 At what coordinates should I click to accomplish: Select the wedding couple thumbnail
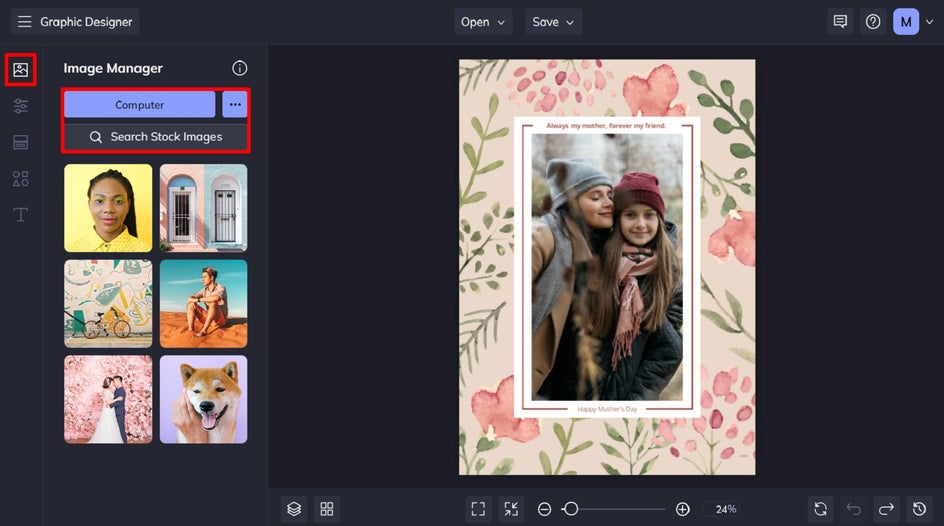pos(108,399)
